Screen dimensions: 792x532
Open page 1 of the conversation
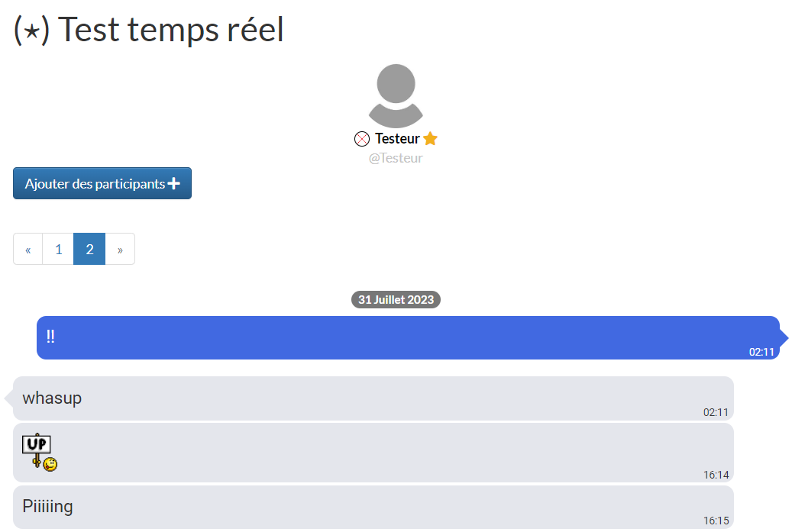[x=59, y=249]
